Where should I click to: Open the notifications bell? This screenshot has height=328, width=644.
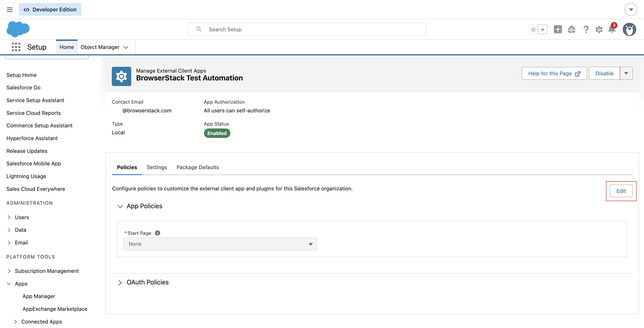[x=612, y=29]
